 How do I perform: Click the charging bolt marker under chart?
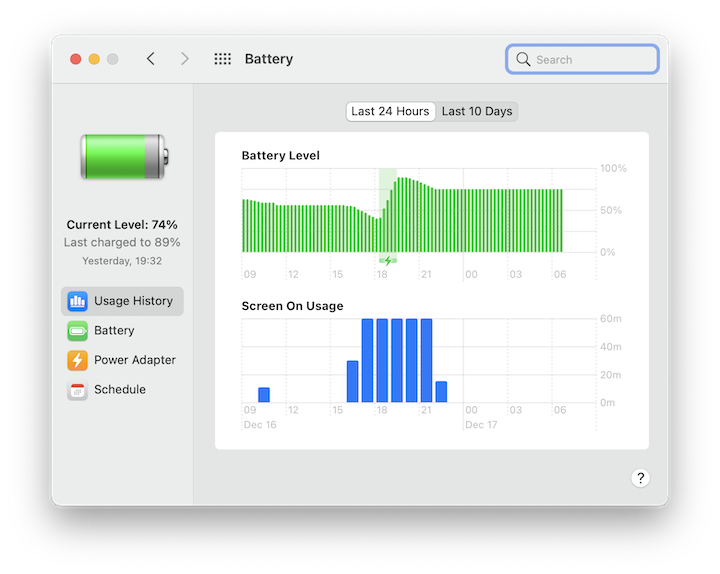point(388,261)
